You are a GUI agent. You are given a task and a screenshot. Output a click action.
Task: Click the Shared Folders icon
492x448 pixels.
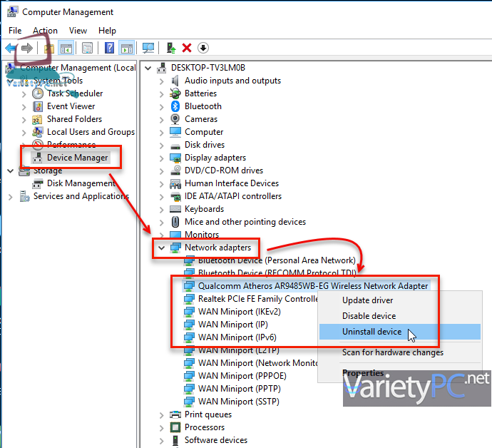37,119
